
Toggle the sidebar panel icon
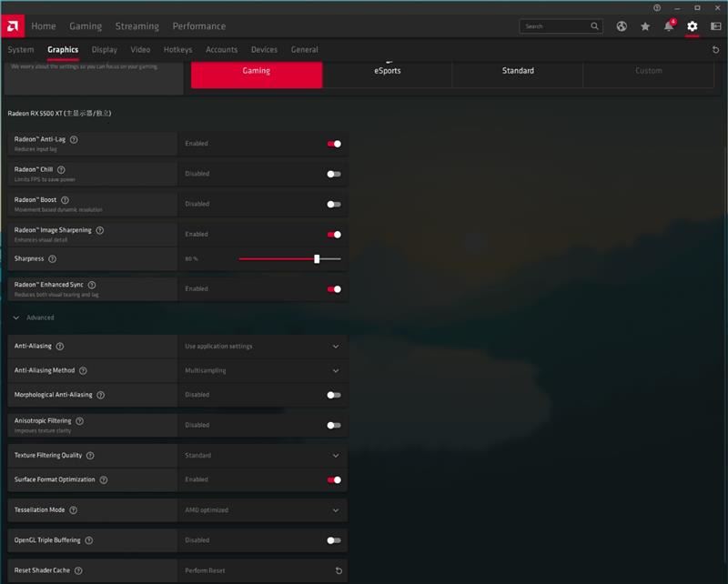coord(715,26)
